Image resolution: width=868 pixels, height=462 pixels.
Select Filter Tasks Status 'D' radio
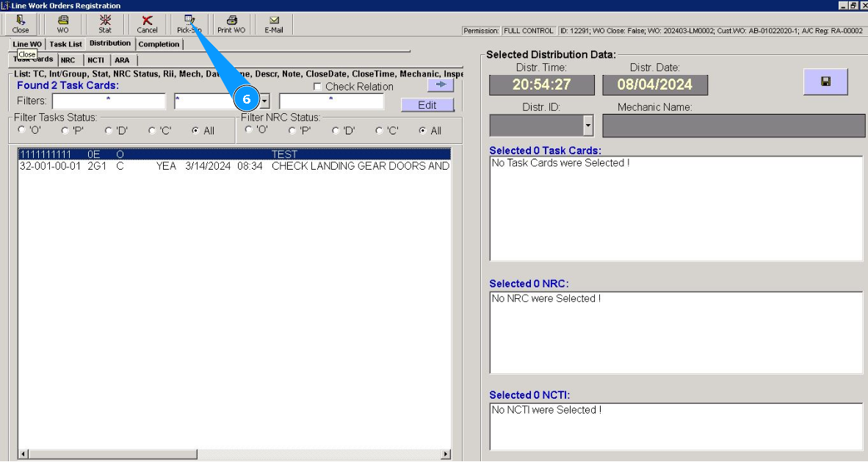(x=109, y=130)
